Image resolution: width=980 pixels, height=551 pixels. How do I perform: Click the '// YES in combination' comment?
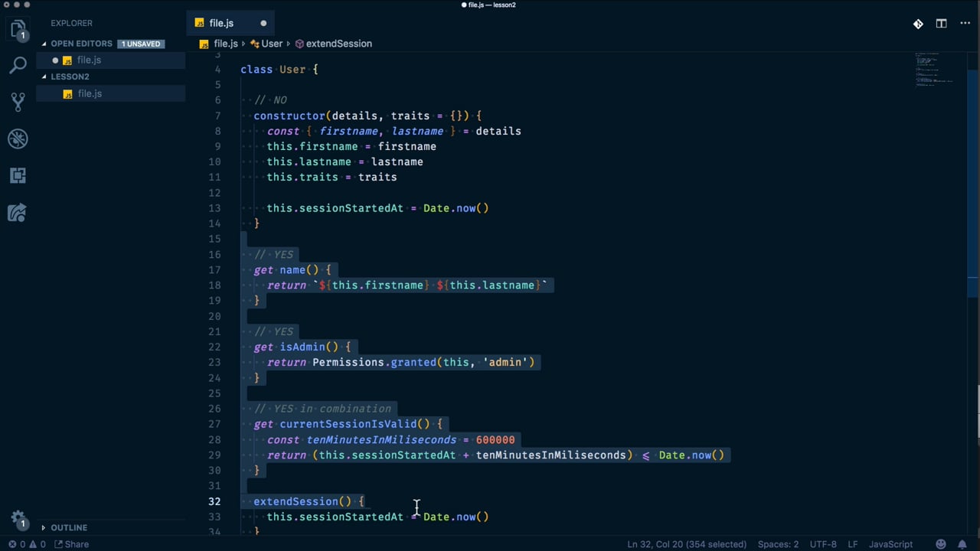coord(322,409)
